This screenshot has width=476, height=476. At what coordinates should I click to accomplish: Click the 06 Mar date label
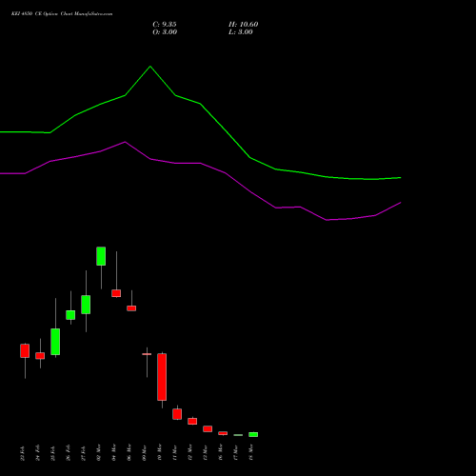click(x=129, y=452)
